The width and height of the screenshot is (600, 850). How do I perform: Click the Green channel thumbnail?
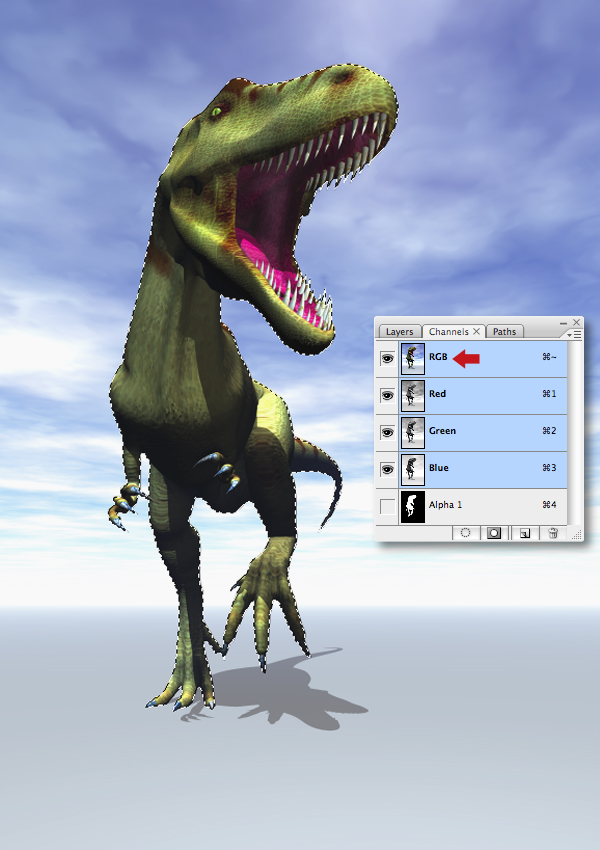point(412,432)
